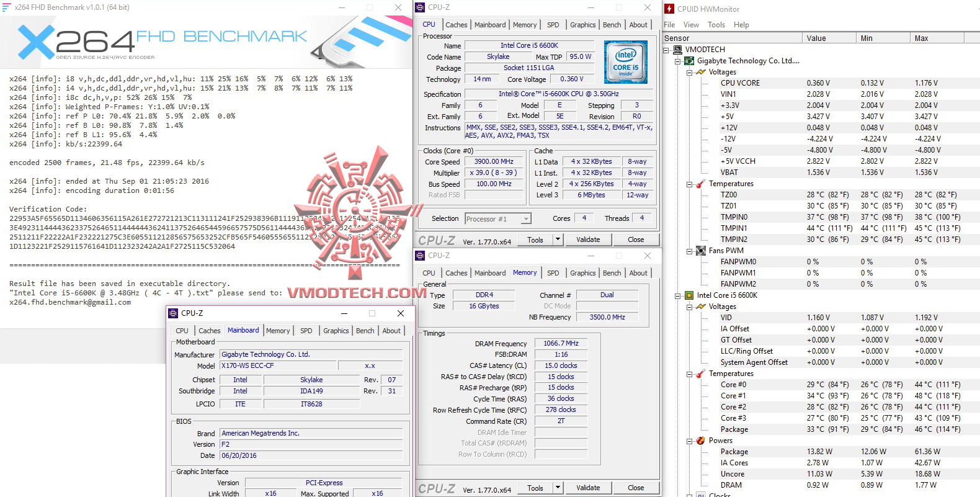Image resolution: width=980 pixels, height=497 pixels.
Task: Click the Validate button in top CPU-Z window
Action: point(588,240)
